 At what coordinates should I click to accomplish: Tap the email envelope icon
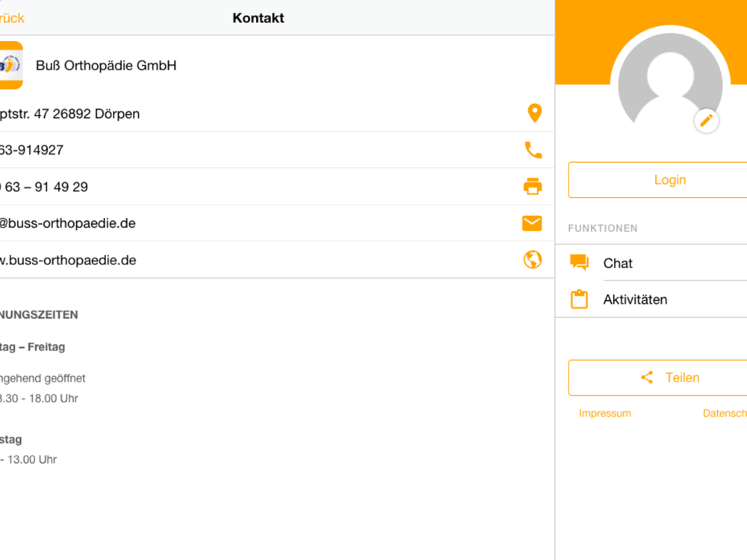click(x=532, y=223)
